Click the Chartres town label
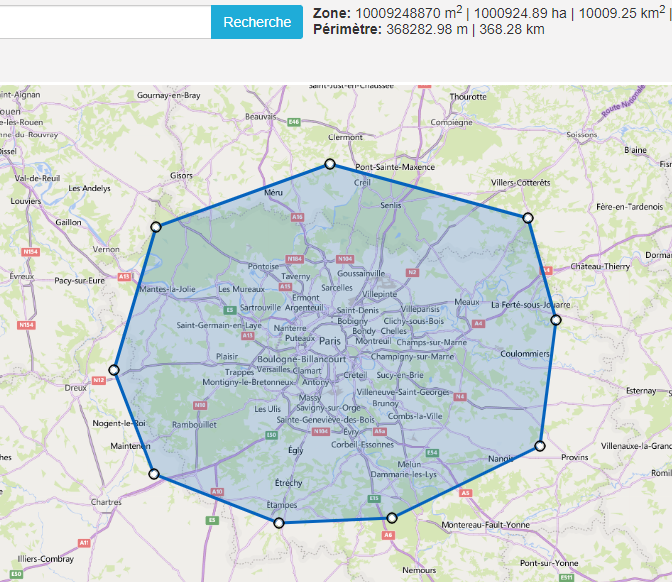The image size is (672, 582). pyautogui.click(x=106, y=502)
